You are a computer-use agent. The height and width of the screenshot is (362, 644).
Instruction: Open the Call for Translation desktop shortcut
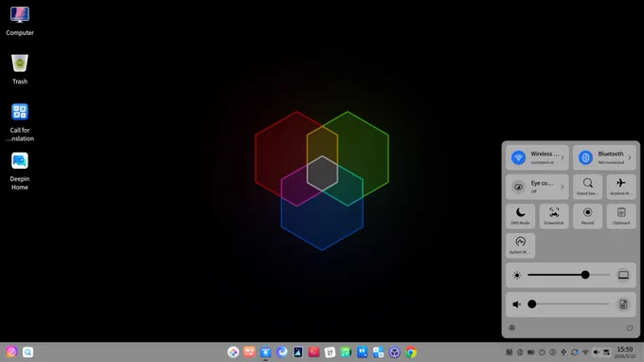pos(19,122)
